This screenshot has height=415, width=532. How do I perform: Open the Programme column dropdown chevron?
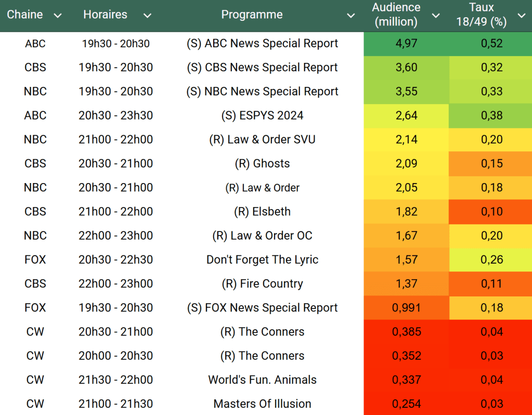pyautogui.click(x=352, y=16)
